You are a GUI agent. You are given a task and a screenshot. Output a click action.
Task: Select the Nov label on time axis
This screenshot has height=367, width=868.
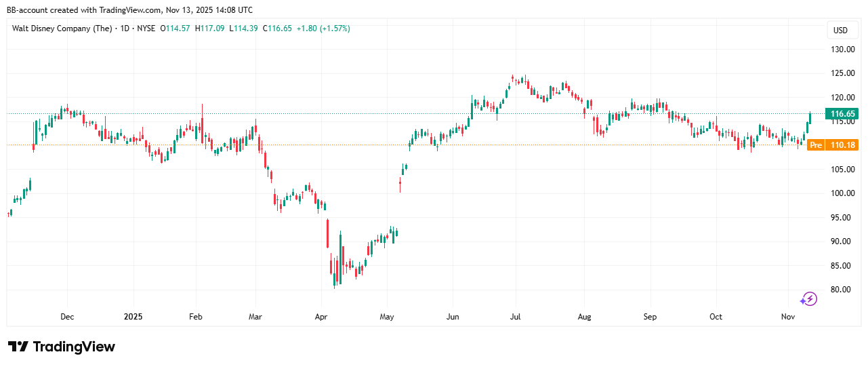[x=787, y=317]
